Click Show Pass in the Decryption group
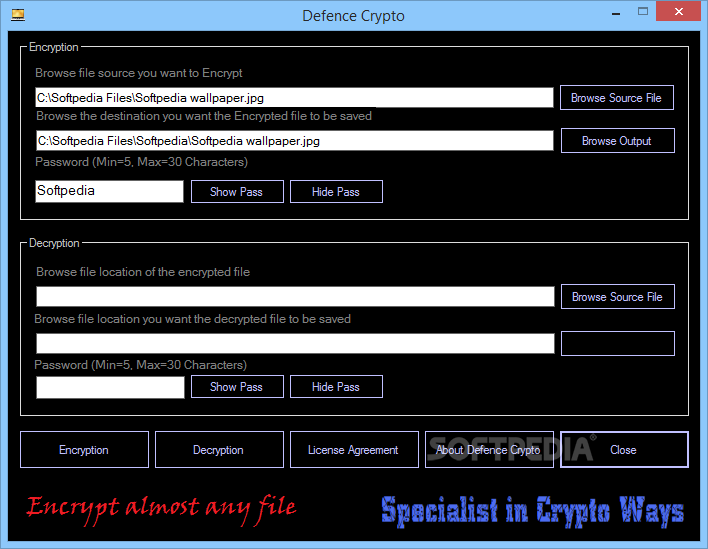708x549 pixels. coord(237,386)
